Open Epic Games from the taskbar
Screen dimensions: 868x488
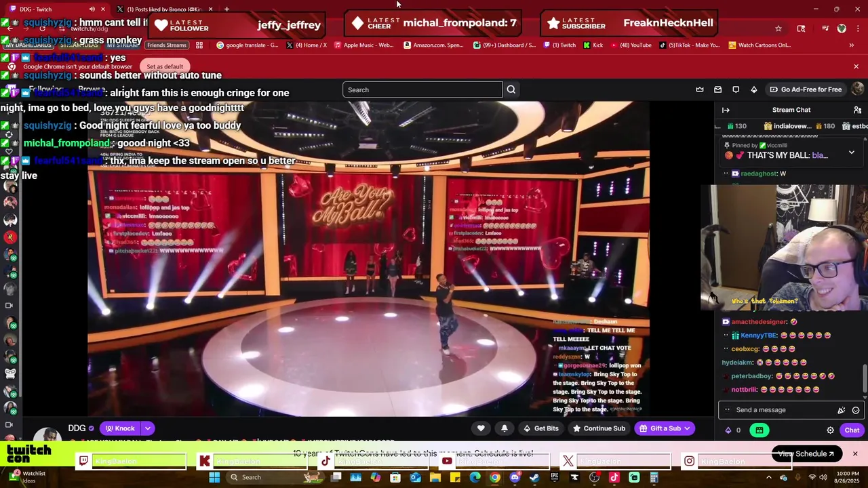tap(554, 477)
